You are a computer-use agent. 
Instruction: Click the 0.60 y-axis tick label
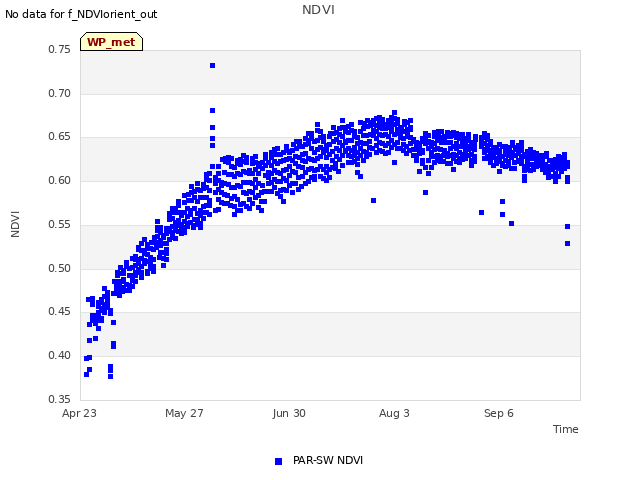pos(59,180)
